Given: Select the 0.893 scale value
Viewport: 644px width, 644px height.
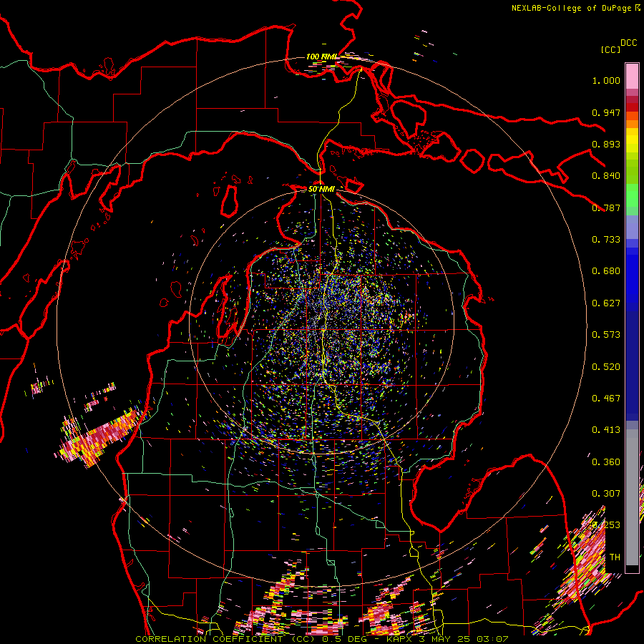Looking at the screenshot, I should (606, 144).
